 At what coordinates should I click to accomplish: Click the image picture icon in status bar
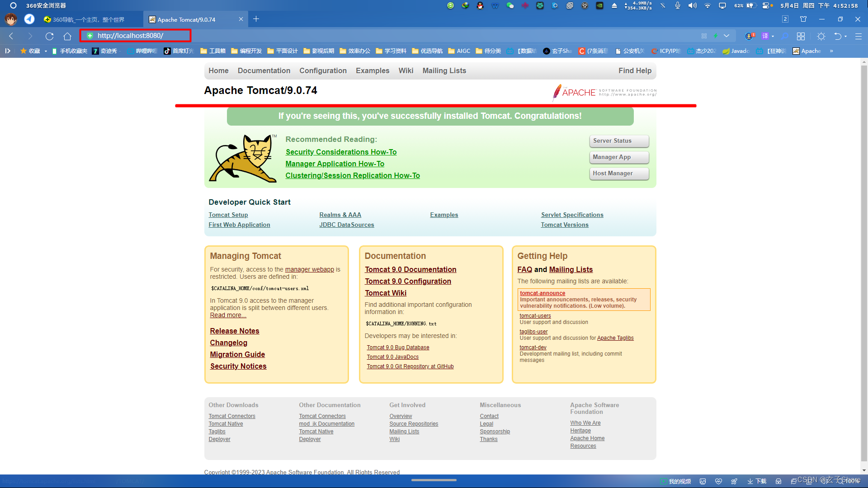(703, 481)
